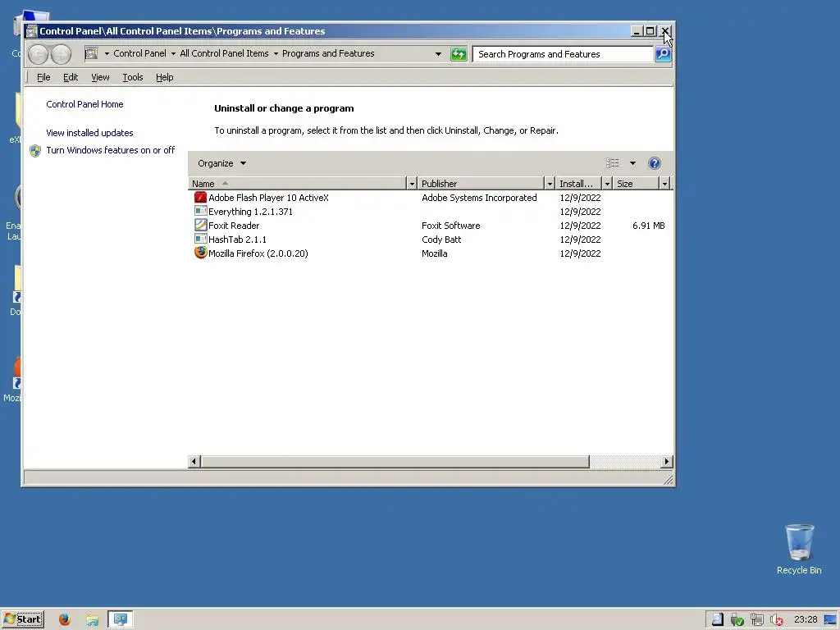The height and width of the screenshot is (630, 840).
Task: Click the Mozilla Firefox program icon in list
Action: 200,253
